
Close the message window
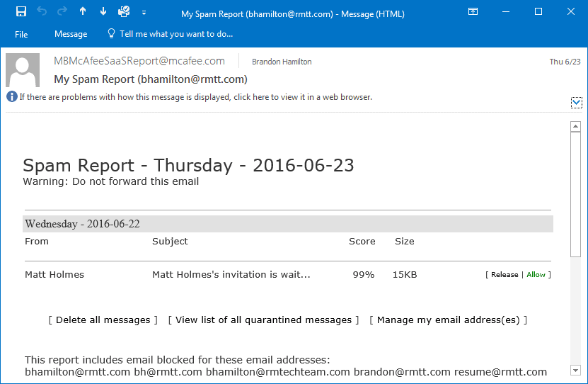coord(571,11)
